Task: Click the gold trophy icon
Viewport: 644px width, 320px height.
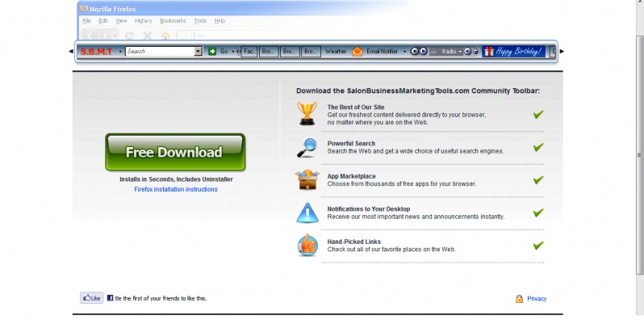Action: [307, 113]
